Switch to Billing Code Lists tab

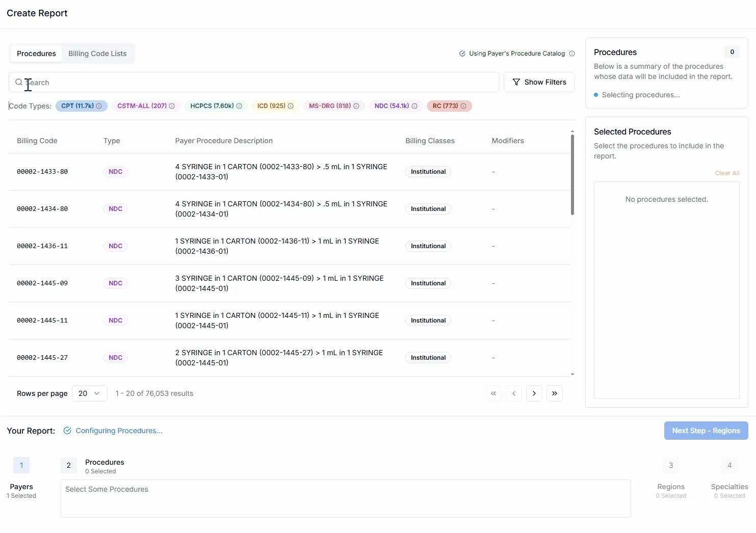97,54
